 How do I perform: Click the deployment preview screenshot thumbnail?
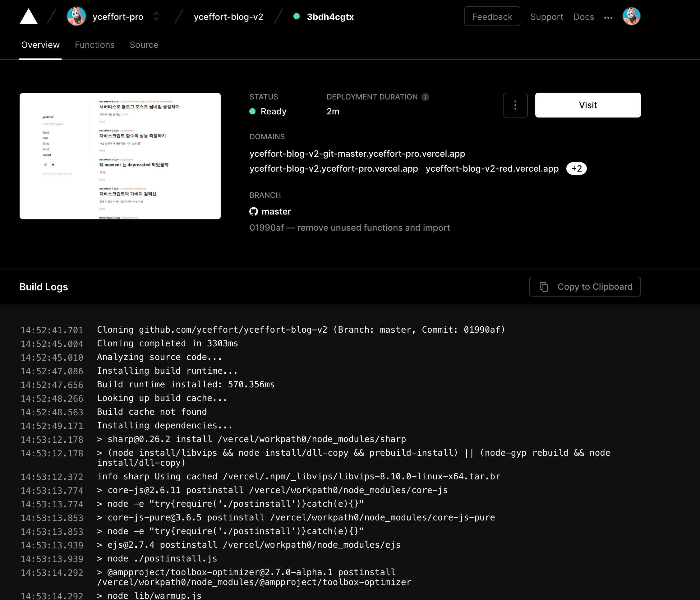[120, 156]
